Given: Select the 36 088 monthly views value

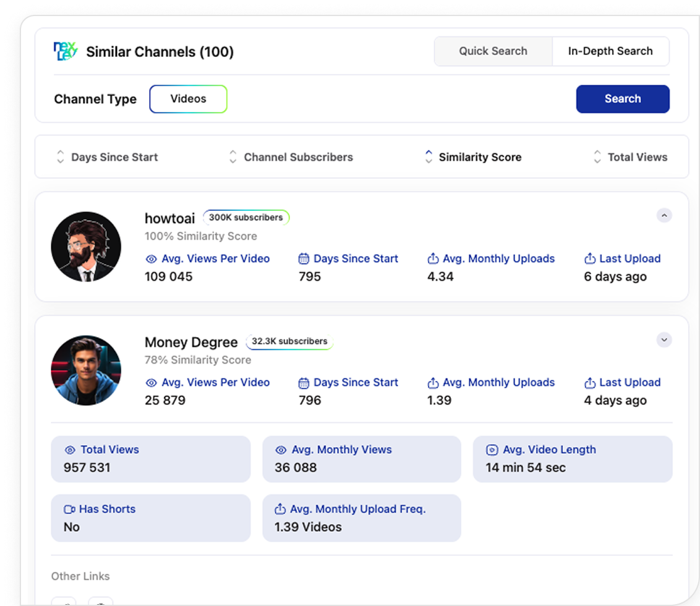Looking at the screenshot, I should (x=296, y=467).
